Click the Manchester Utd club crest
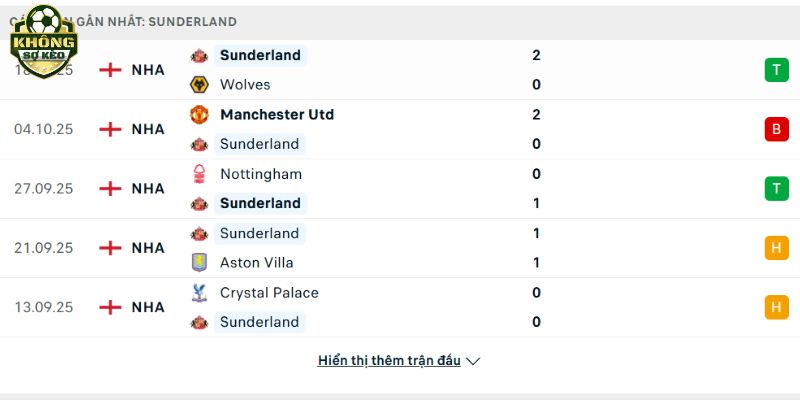Screen dimensions: 800x400 click(200, 115)
